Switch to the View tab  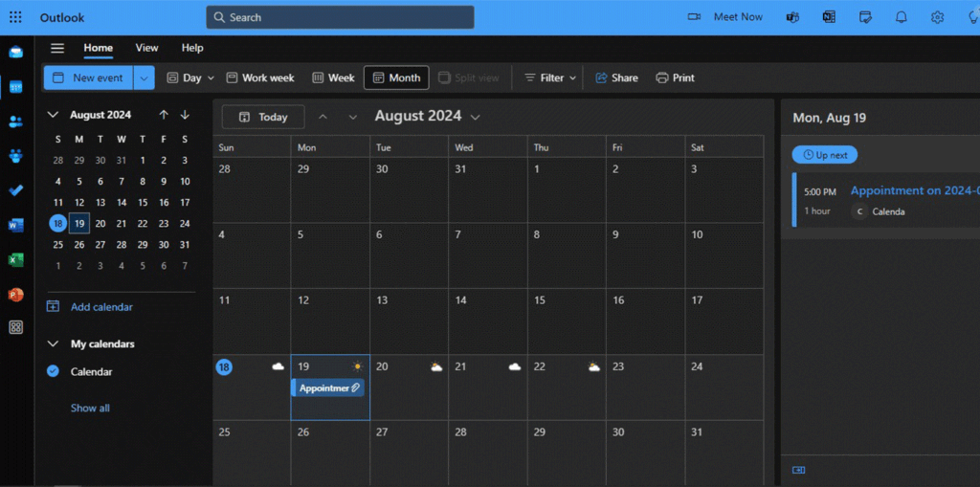click(146, 48)
